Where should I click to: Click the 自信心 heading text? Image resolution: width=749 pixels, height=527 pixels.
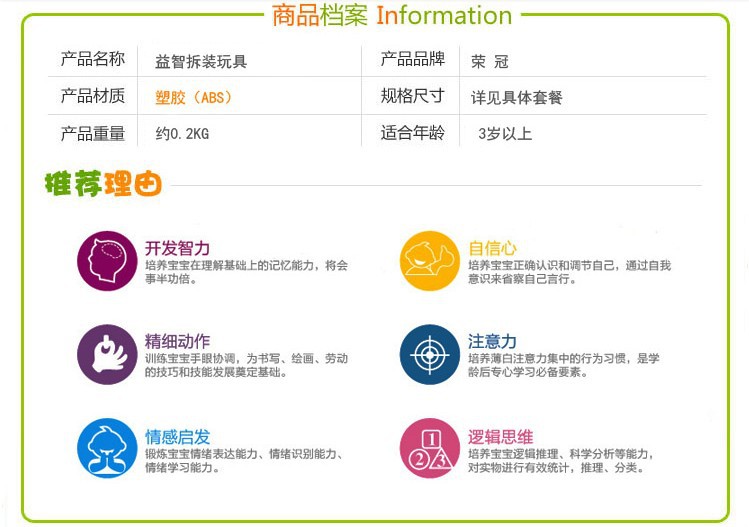[x=492, y=248]
